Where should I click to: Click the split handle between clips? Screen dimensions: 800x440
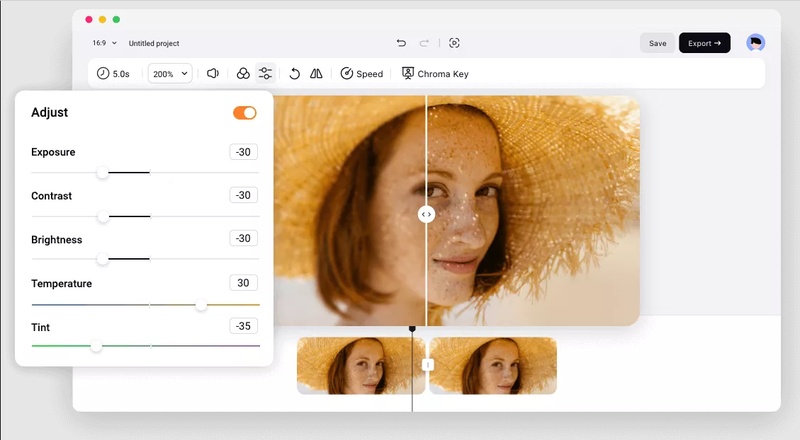pos(428,365)
